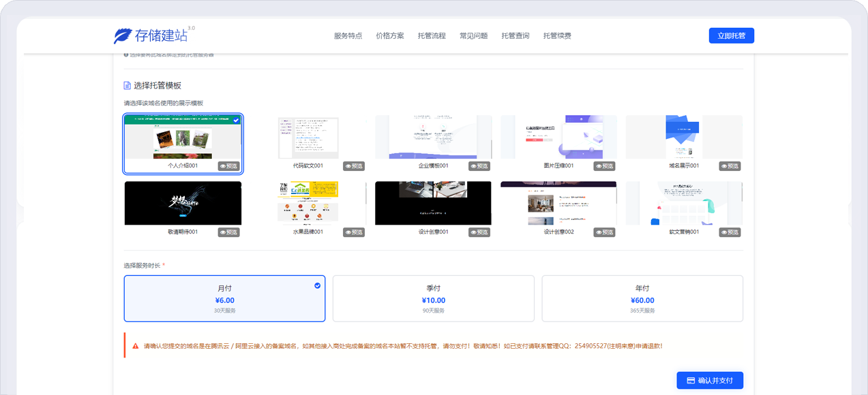868x395 pixels.
Task: Click the 存储建站 leaf logo icon
Action: (123, 36)
